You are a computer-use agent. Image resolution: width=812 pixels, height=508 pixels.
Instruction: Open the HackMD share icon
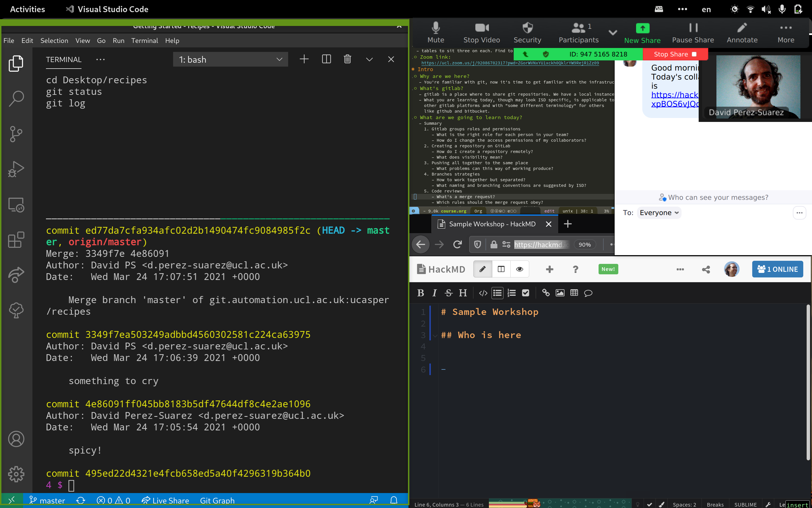[706, 269]
